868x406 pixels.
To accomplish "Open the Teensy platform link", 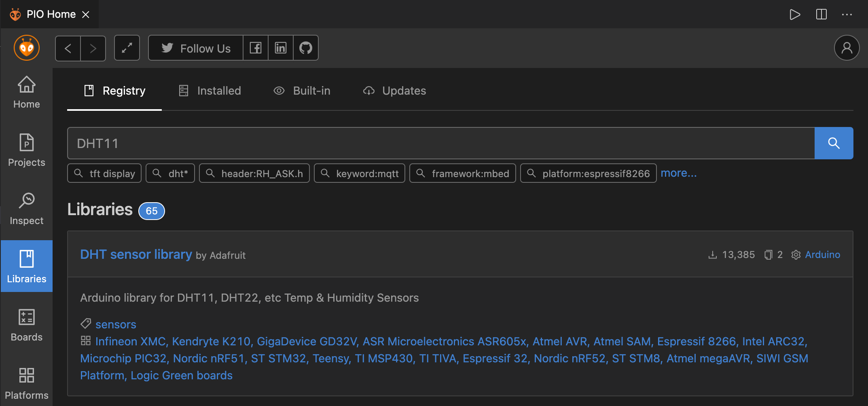I will tap(330, 358).
